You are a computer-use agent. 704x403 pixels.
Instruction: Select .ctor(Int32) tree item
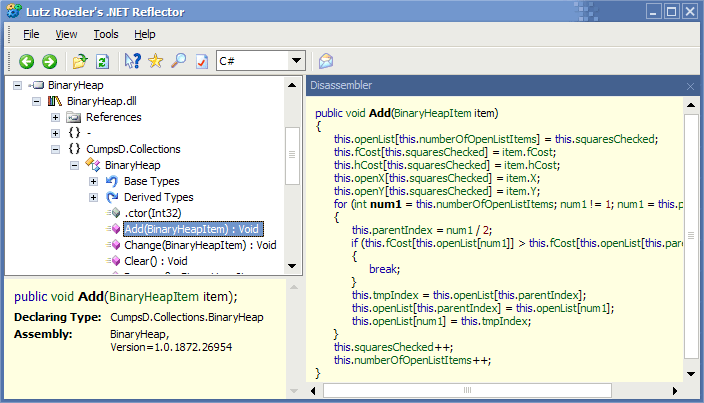[153, 213]
